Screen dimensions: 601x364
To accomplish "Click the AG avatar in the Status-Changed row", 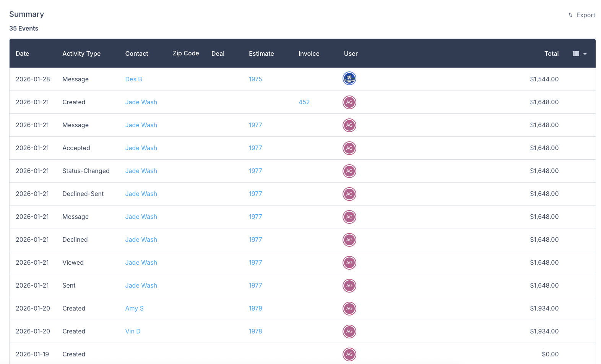I will click(x=349, y=171).
